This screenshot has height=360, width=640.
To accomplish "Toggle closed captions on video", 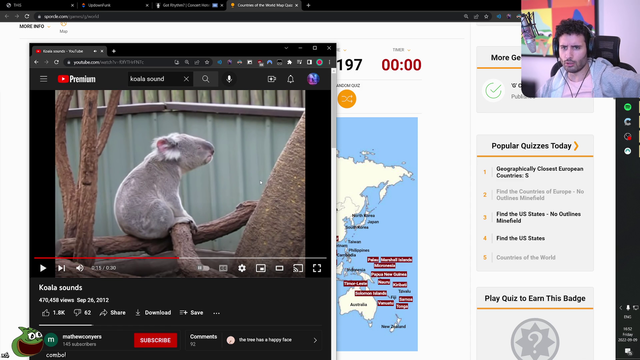I will click(223, 268).
